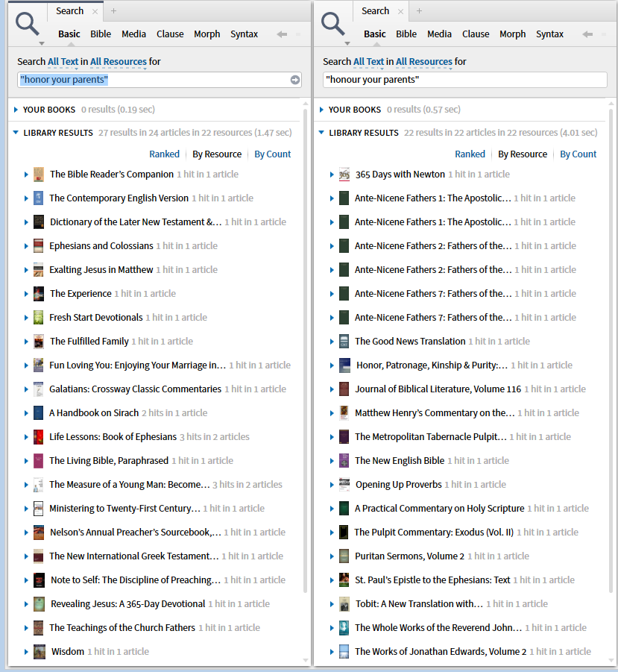Run the "honor your parents" search arrow button
Image resolution: width=618 pixels, height=672 pixels.
[295, 80]
